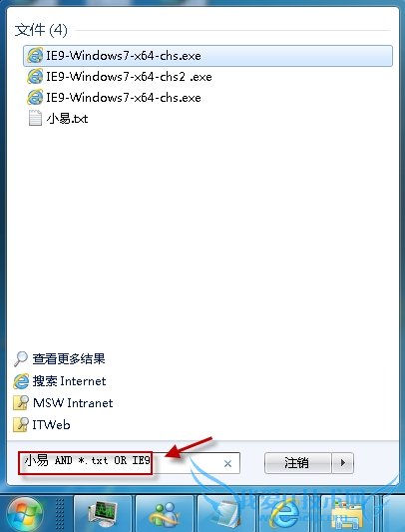Click the magnifier icon beside 查看更多结果
The image size is (405, 532).
click(x=21, y=358)
